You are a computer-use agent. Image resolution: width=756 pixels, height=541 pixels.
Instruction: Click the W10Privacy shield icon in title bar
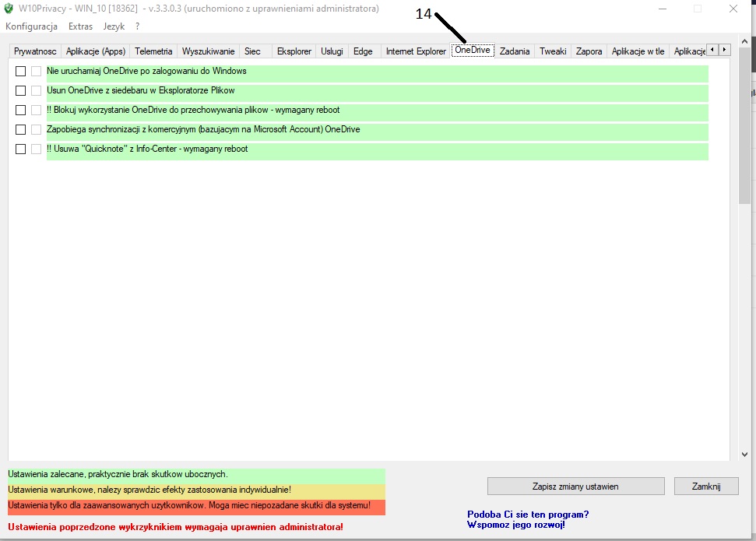pos(9,9)
